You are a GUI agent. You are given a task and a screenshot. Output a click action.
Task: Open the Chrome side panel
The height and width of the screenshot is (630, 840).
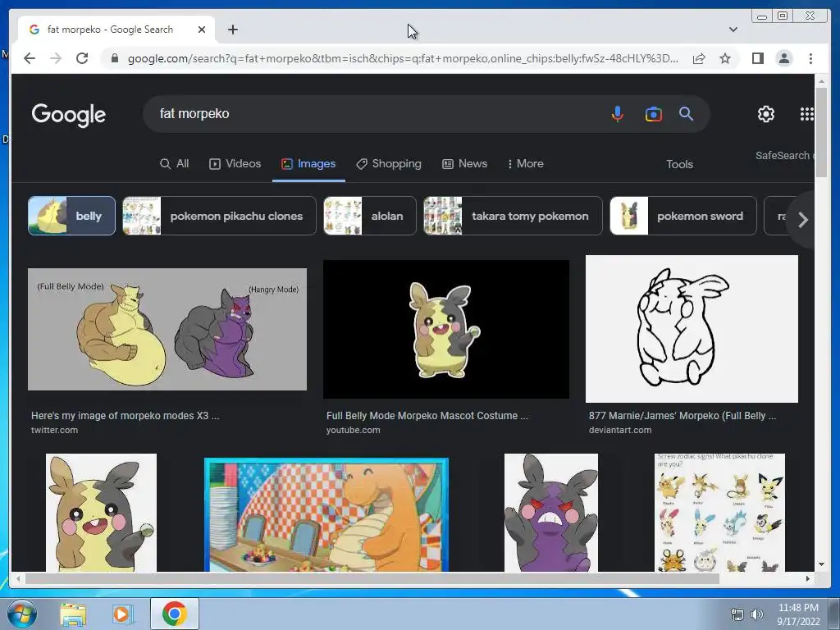click(757, 58)
